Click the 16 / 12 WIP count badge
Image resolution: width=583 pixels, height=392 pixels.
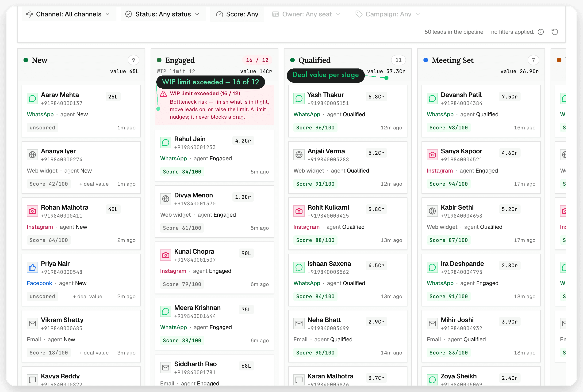257,60
